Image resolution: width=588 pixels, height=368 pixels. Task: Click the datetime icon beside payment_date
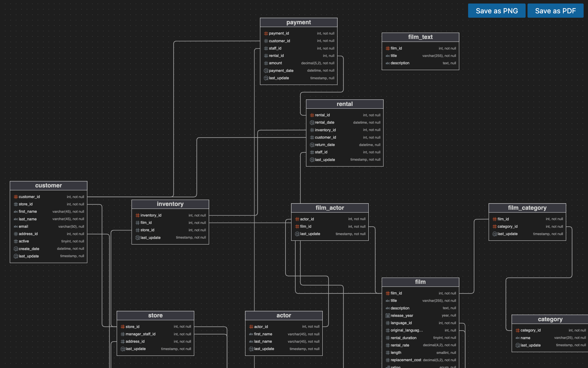point(266,71)
